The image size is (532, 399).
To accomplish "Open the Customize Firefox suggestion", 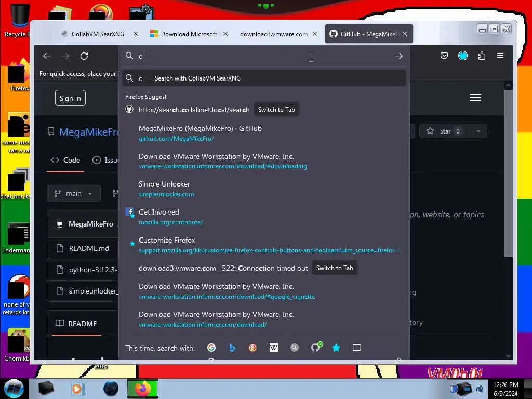I will click(264, 245).
